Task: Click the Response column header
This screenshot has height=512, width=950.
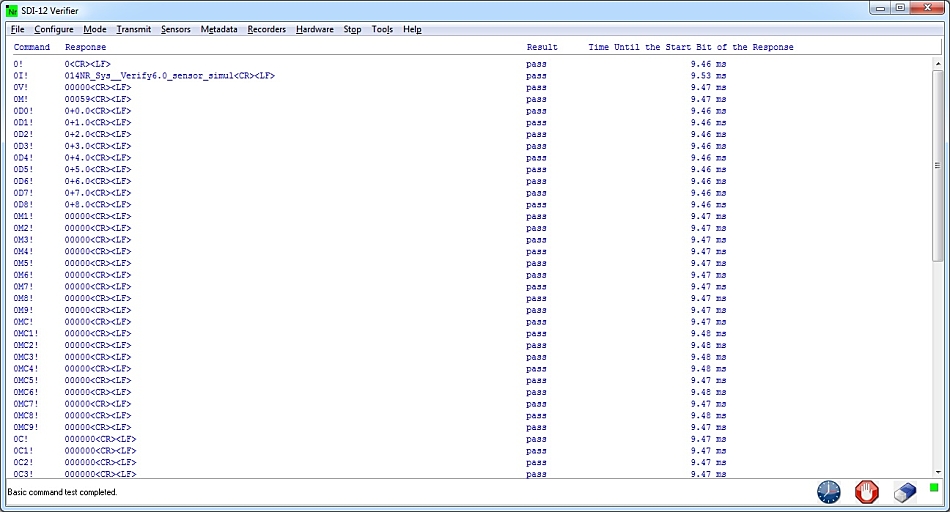Action: pyautogui.click(x=85, y=47)
